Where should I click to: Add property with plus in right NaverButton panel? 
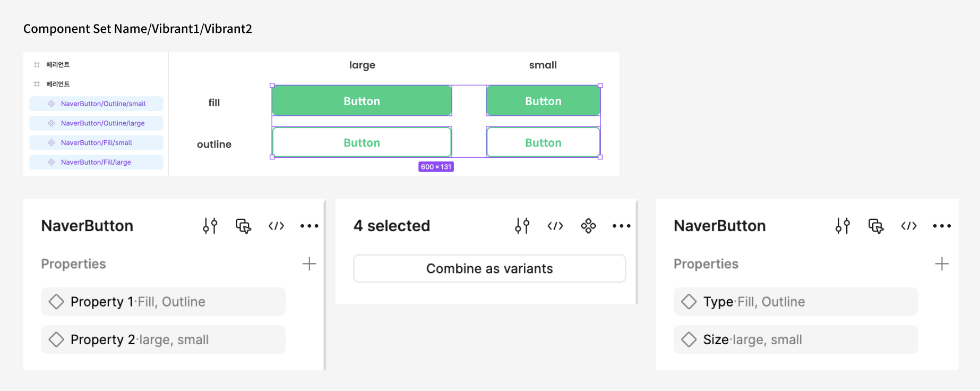(942, 264)
